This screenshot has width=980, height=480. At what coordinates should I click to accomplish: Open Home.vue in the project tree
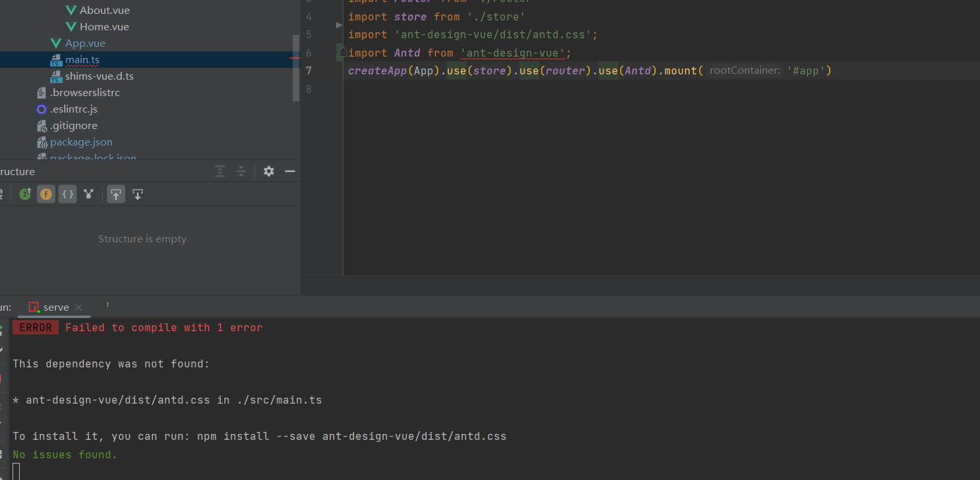pyautogui.click(x=104, y=26)
